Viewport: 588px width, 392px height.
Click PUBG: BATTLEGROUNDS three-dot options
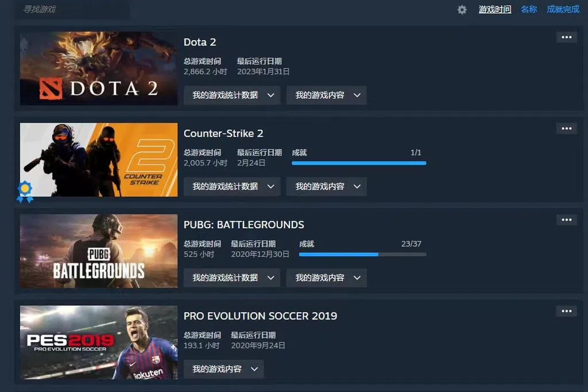566,220
